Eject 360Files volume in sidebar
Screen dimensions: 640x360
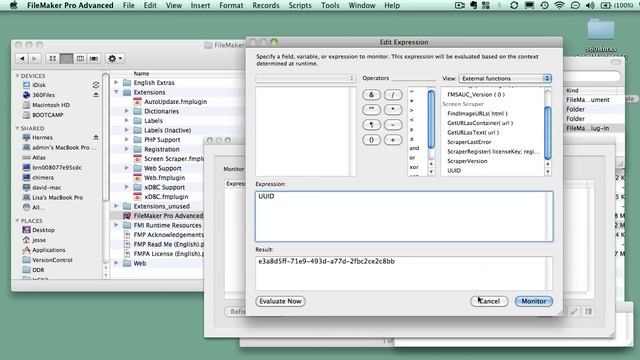(x=96, y=95)
